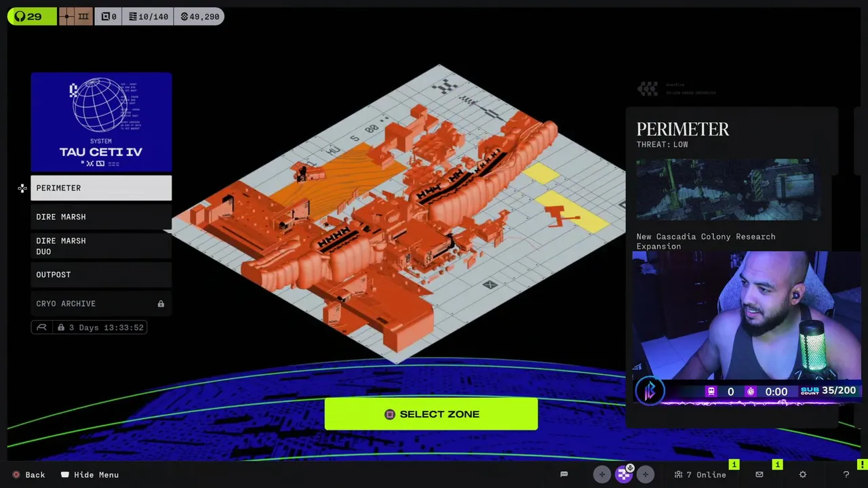Click the player level 29 badge

coord(32,16)
